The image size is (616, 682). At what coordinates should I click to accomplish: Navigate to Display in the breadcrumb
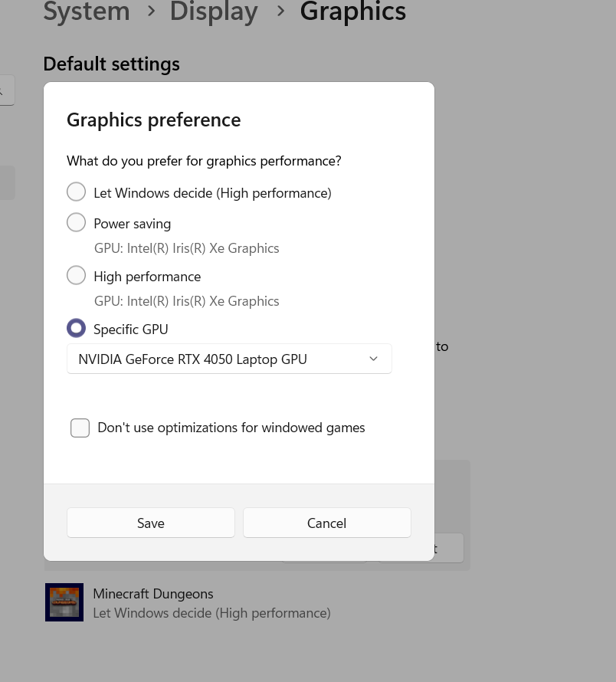click(x=214, y=11)
